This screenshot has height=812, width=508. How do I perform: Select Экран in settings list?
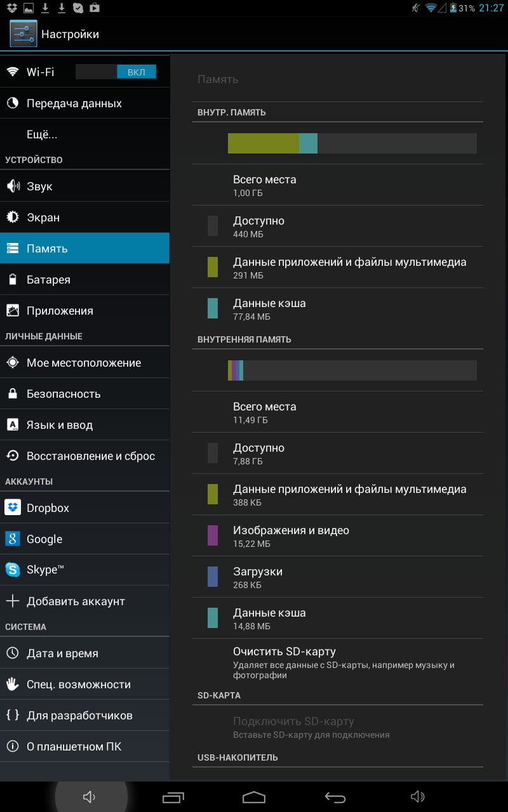[84, 217]
